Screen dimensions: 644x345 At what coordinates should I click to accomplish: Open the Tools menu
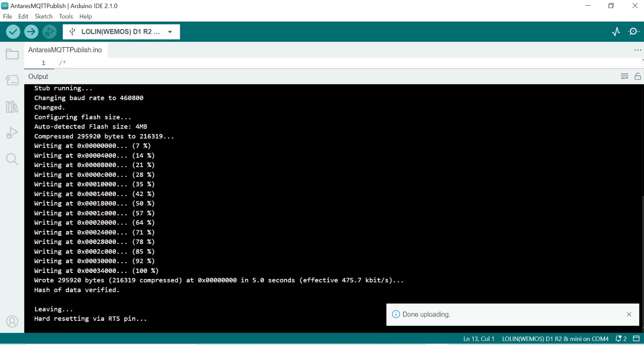pyautogui.click(x=66, y=17)
